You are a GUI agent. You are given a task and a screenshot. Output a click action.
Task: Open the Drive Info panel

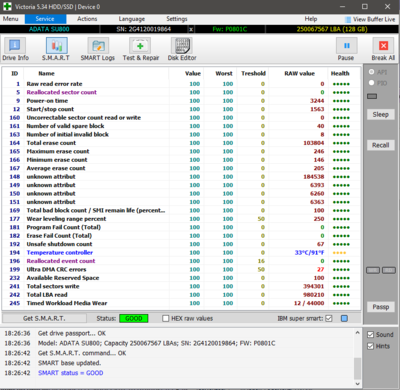pyautogui.click(x=15, y=49)
